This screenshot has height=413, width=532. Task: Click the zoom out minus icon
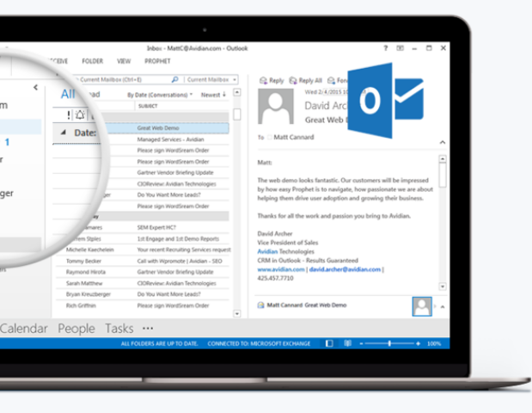point(361,343)
